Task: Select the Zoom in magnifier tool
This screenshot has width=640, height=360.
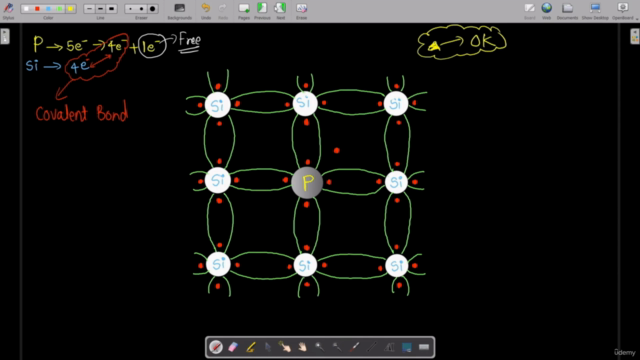Action: click(320, 347)
